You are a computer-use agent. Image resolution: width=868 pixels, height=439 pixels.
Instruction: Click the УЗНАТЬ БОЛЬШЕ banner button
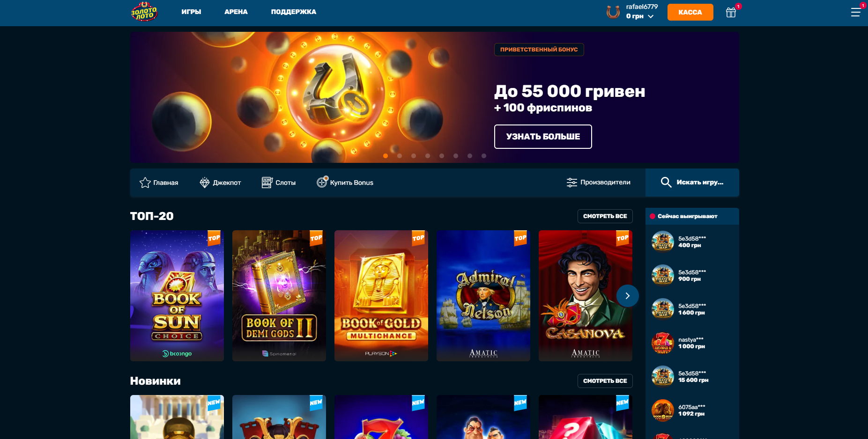coord(543,137)
